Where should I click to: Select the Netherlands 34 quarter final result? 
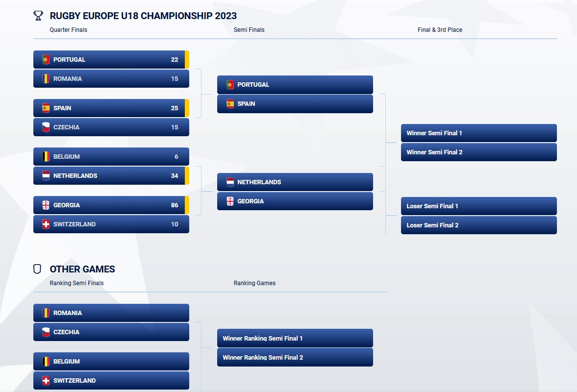pos(111,175)
